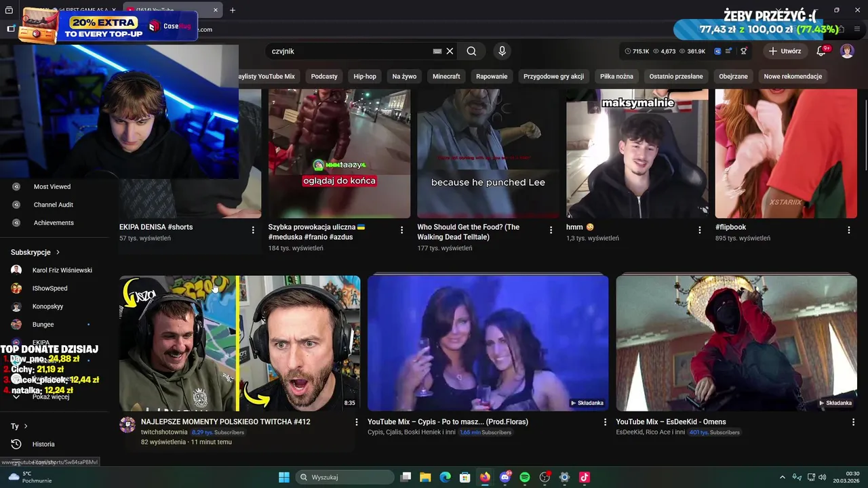Image resolution: width=868 pixels, height=488 pixels.
Task: Play the EsDeeKid Omens mix thumbnail
Action: pyautogui.click(x=736, y=343)
